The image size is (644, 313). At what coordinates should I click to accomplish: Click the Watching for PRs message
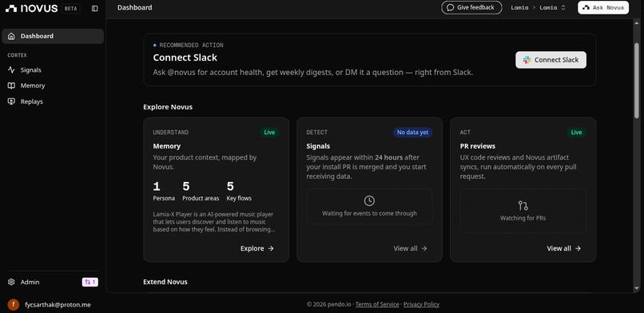[523, 218]
